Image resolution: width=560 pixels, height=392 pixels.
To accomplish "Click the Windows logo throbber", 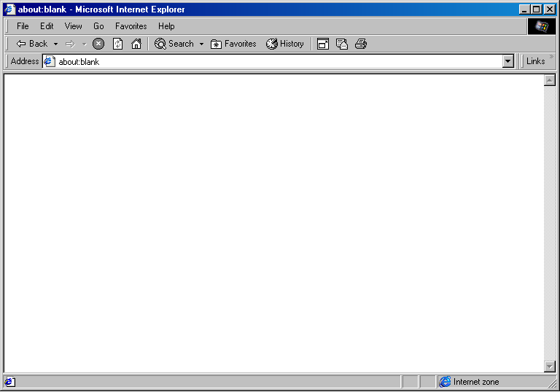I will 542,26.
